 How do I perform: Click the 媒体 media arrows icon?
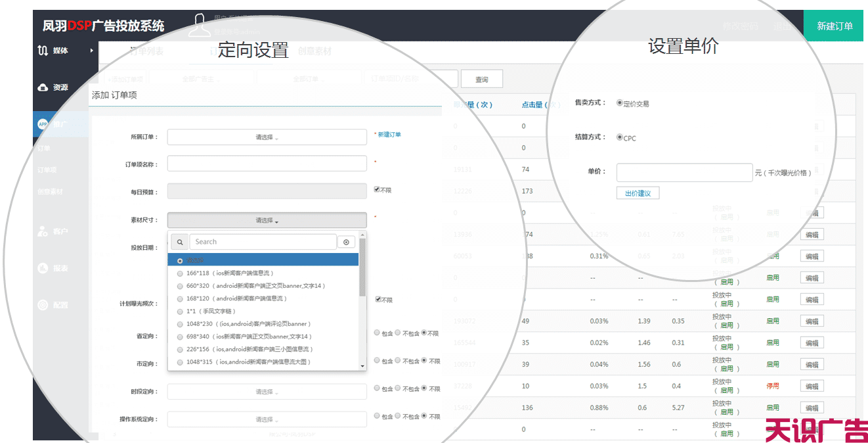[x=43, y=51]
